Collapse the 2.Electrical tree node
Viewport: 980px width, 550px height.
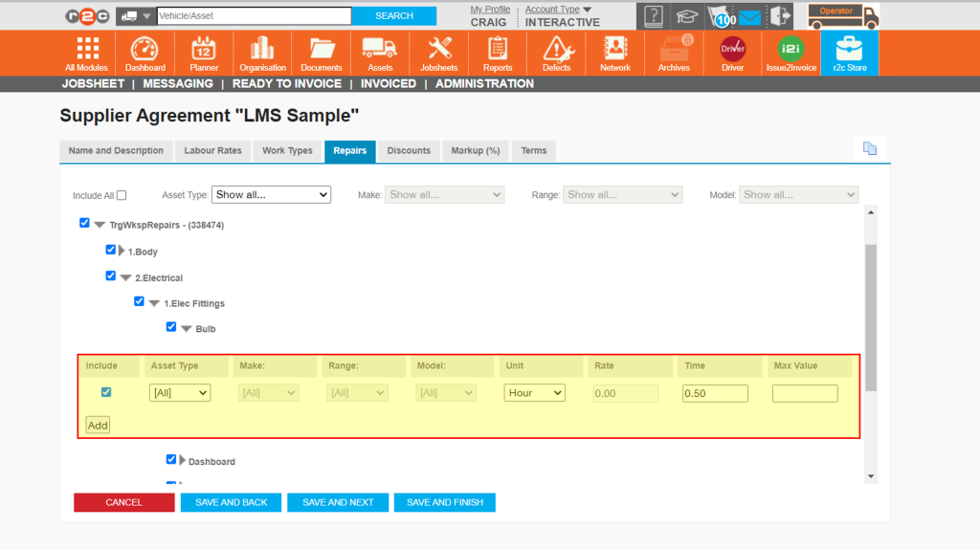pyautogui.click(x=125, y=278)
